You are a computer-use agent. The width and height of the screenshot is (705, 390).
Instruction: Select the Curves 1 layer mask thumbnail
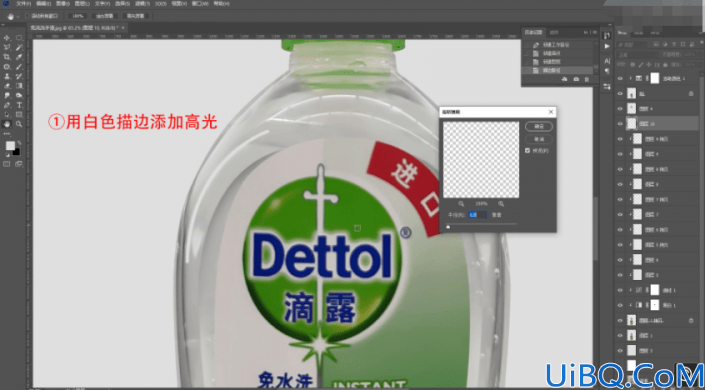coord(655,290)
